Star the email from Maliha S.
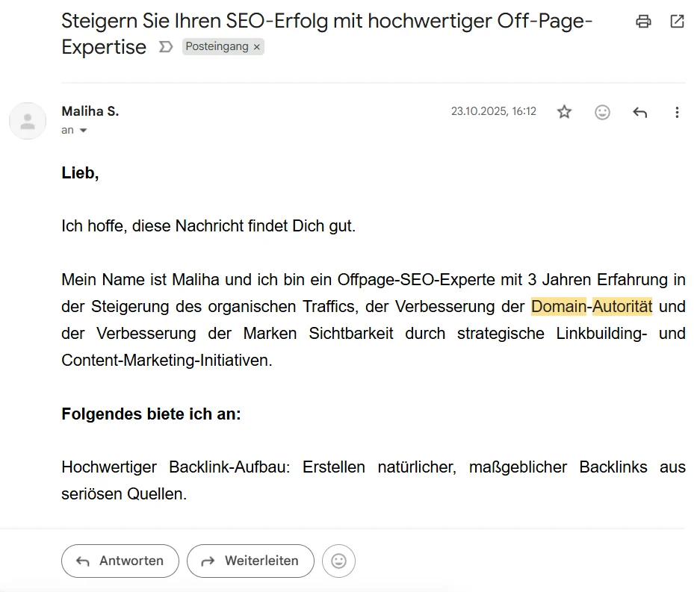The image size is (700, 592). pos(564,112)
